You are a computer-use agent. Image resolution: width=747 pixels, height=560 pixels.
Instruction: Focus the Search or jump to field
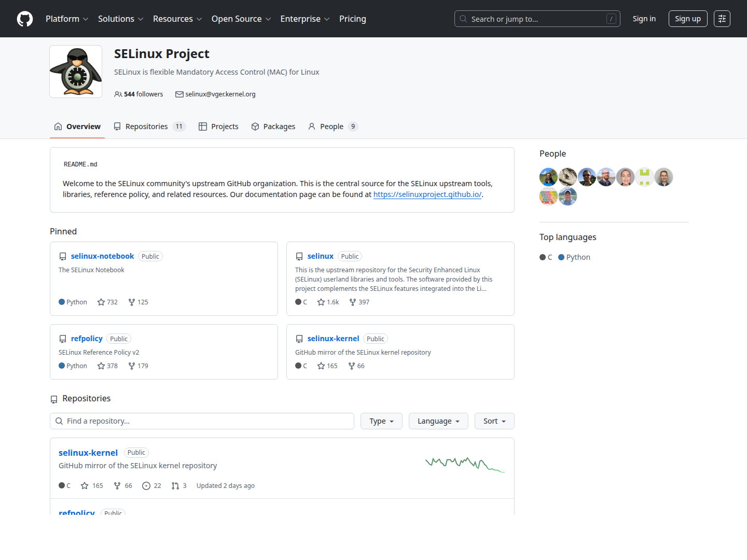[x=537, y=19]
